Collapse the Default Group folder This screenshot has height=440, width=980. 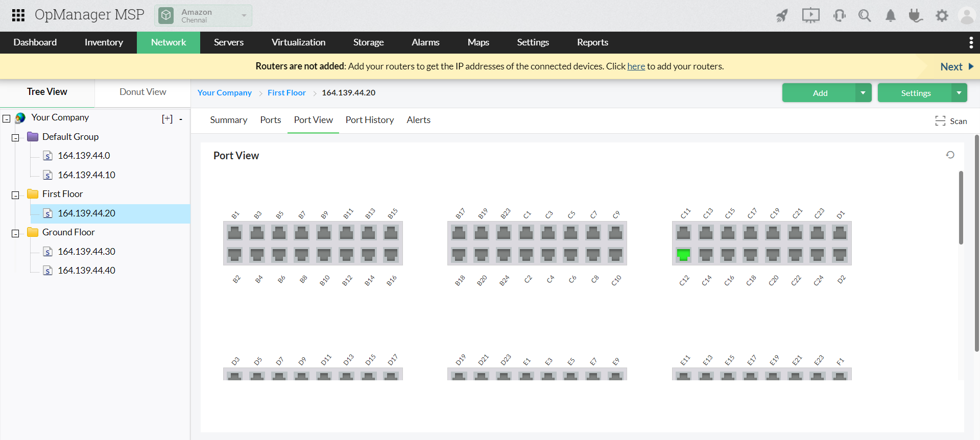pyautogui.click(x=15, y=138)
